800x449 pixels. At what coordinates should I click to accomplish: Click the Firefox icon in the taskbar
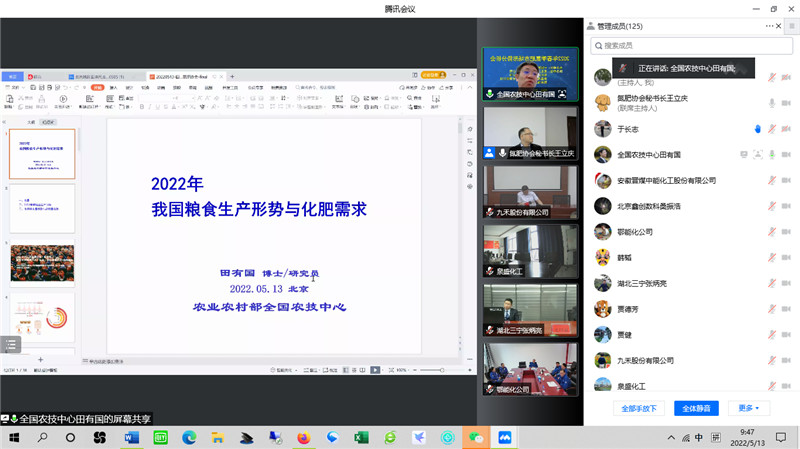coord(304,438)
